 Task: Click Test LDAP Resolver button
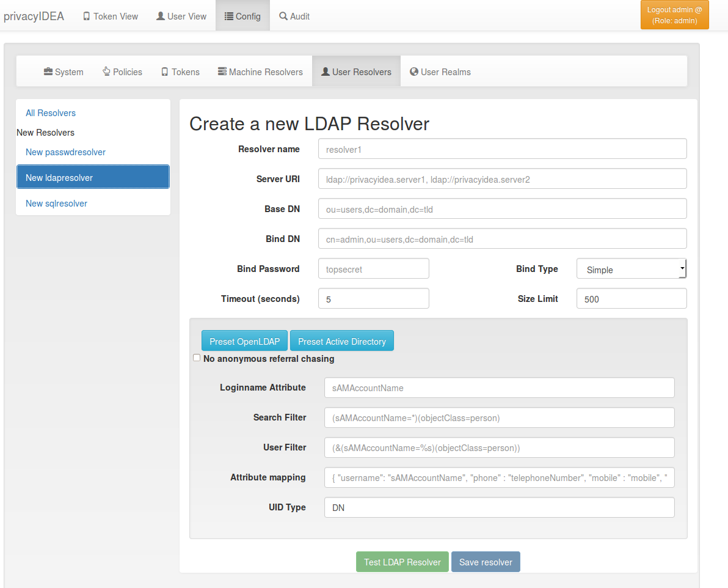402,562
